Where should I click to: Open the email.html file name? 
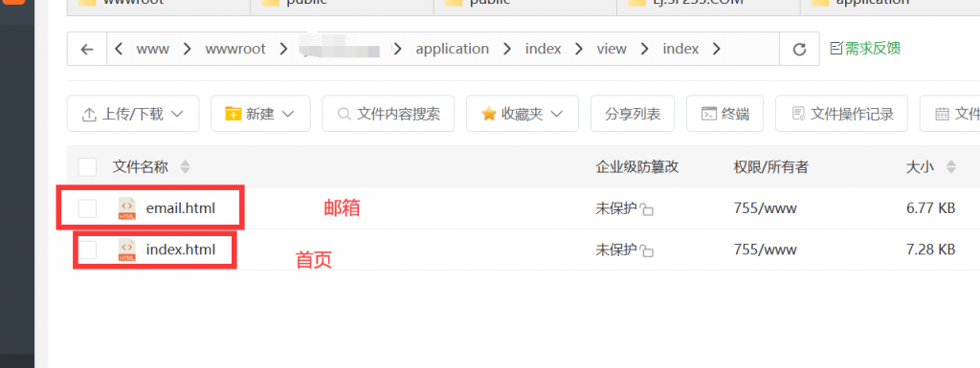tap(181, 208)
